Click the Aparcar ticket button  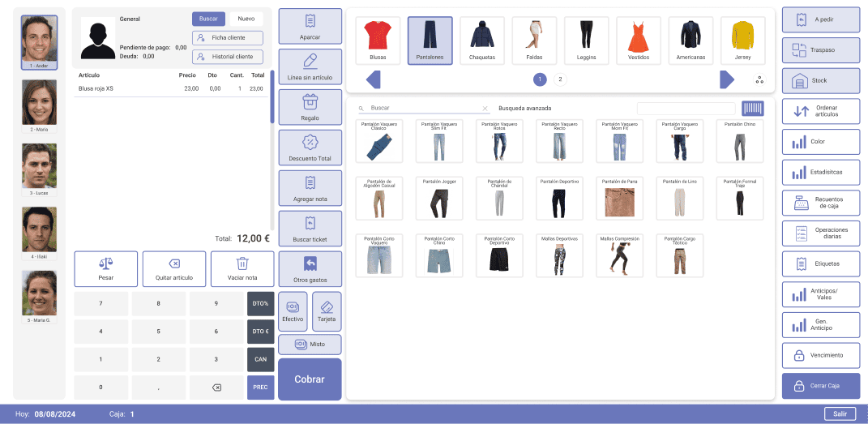click(x=310, y=26)
